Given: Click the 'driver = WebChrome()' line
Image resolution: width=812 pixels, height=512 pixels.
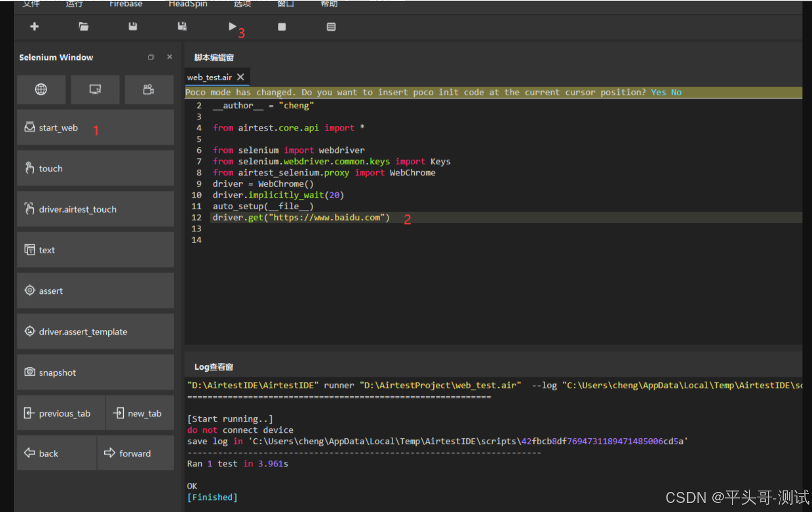Looking at the screenshot, I should [x=263, y=184].
